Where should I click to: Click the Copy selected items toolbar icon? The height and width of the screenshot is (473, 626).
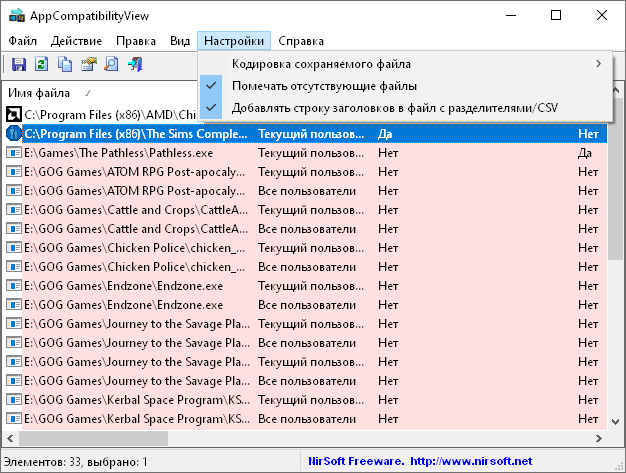click(x=65, y=64)
